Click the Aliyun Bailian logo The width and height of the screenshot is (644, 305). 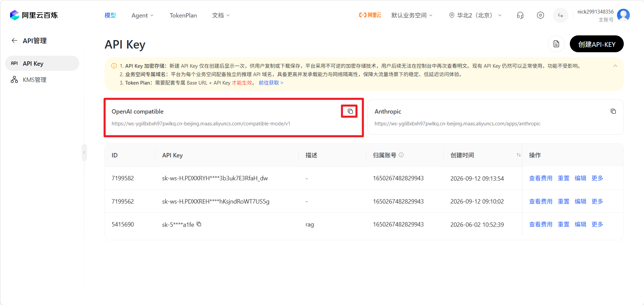(34, 15)
